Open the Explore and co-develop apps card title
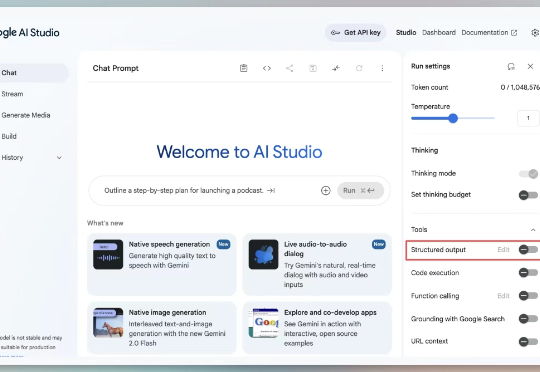540x372 pixels. tap(330, 312)
